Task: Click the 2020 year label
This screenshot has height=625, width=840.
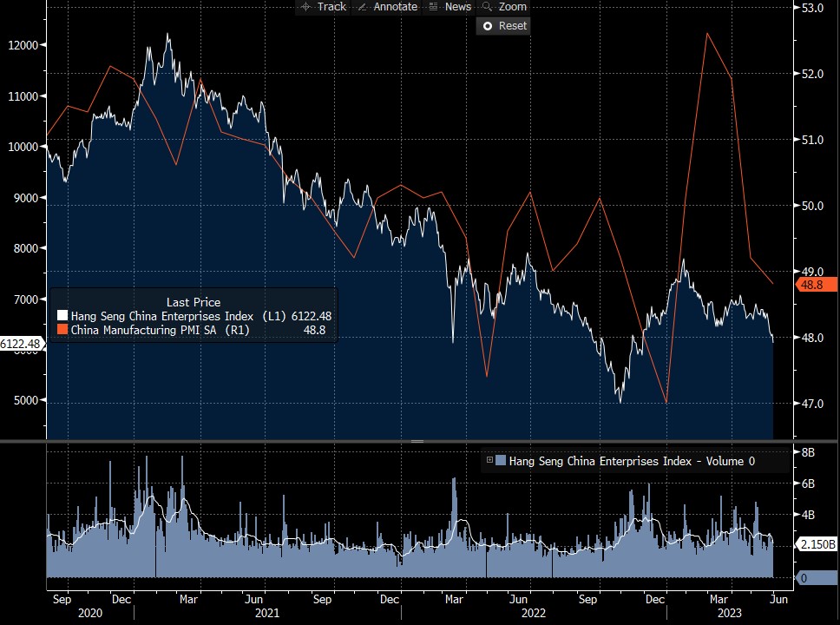Action: pyautogui.click(x=90, y=613)
